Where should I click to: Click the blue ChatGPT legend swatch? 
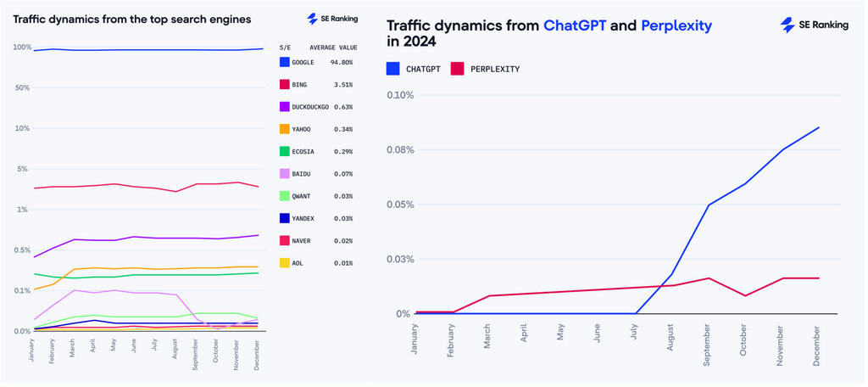(392, 69)
